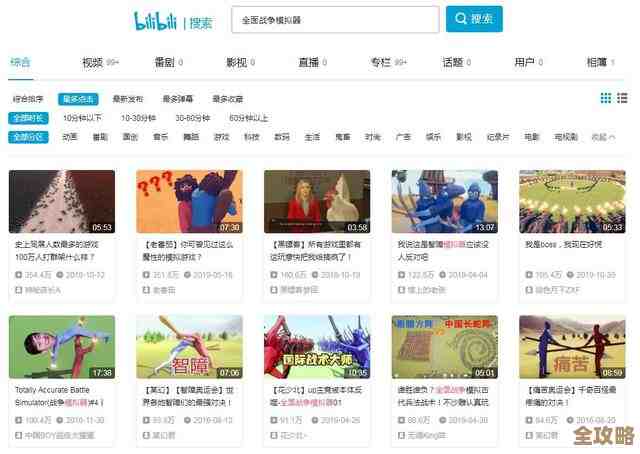Screen dimensions: 640x454
Task: Click play count icon beside 354.4万
Action: pos(18,275)
